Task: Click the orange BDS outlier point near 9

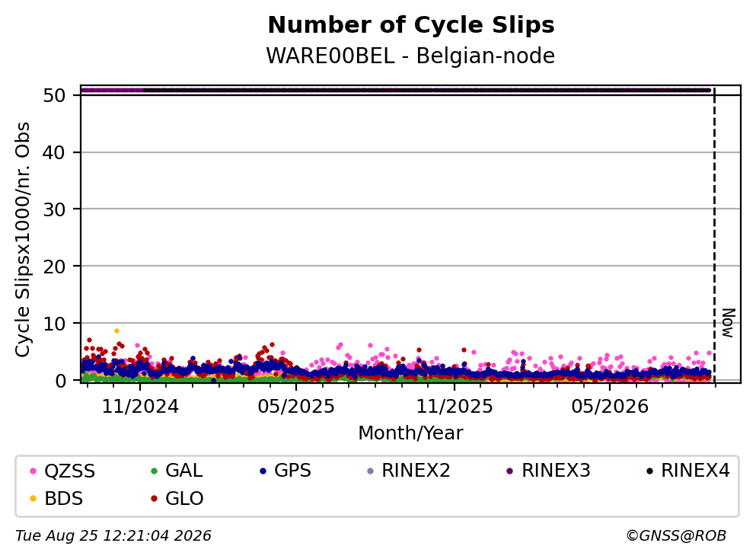Action: 116,331
